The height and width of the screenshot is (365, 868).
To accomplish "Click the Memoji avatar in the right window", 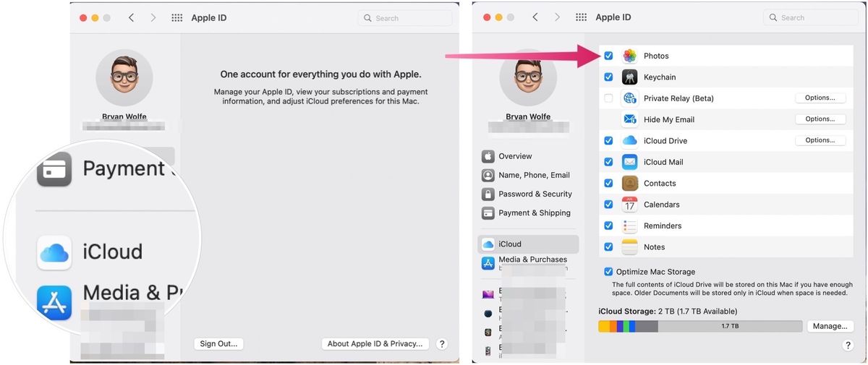I will 528,78.
